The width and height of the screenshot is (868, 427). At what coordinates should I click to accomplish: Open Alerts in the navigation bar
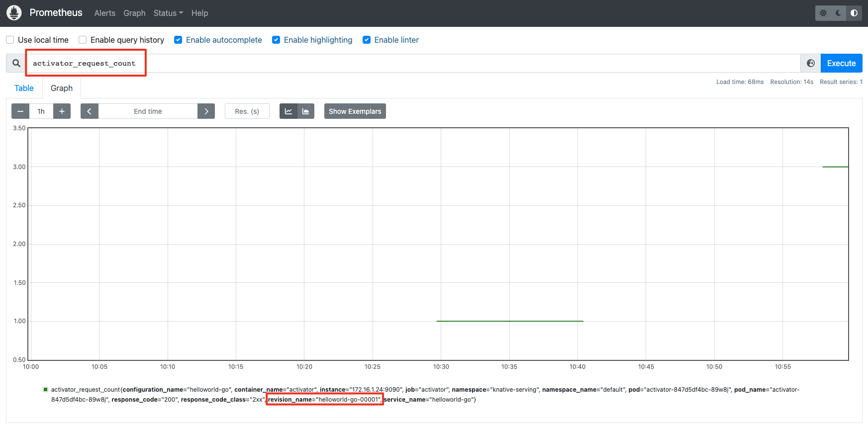tap(104, 13)
